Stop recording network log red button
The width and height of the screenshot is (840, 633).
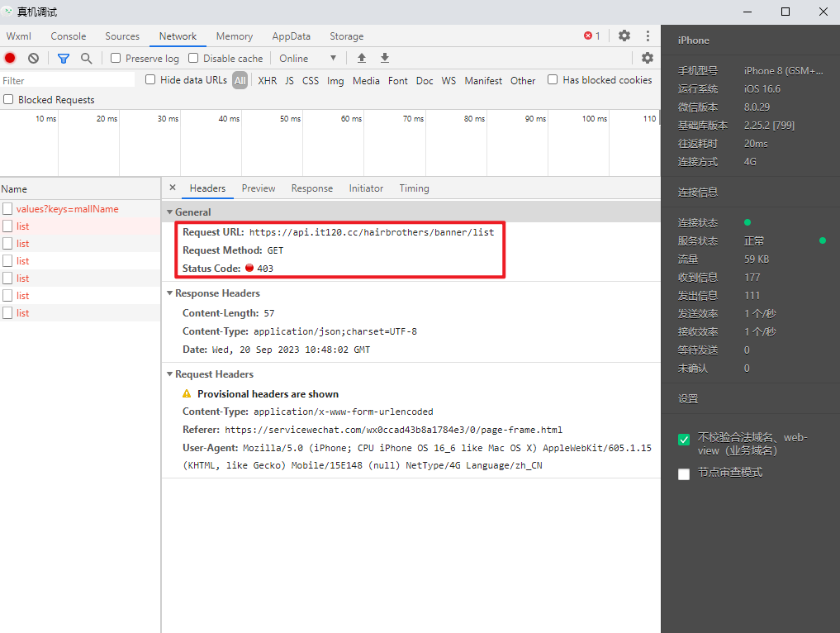(x=10, y=58)
